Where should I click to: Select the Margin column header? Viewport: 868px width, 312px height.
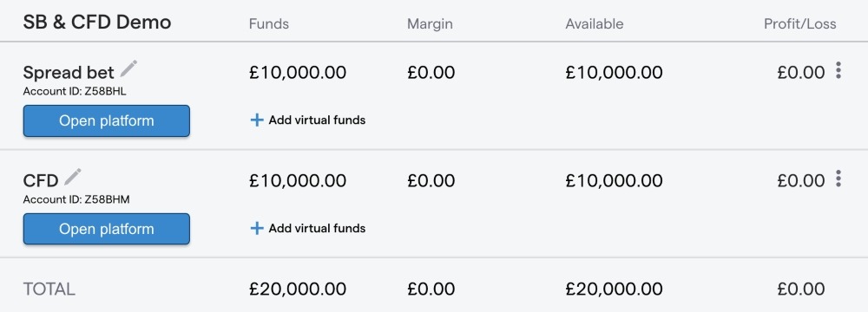(x=431, y=23)
